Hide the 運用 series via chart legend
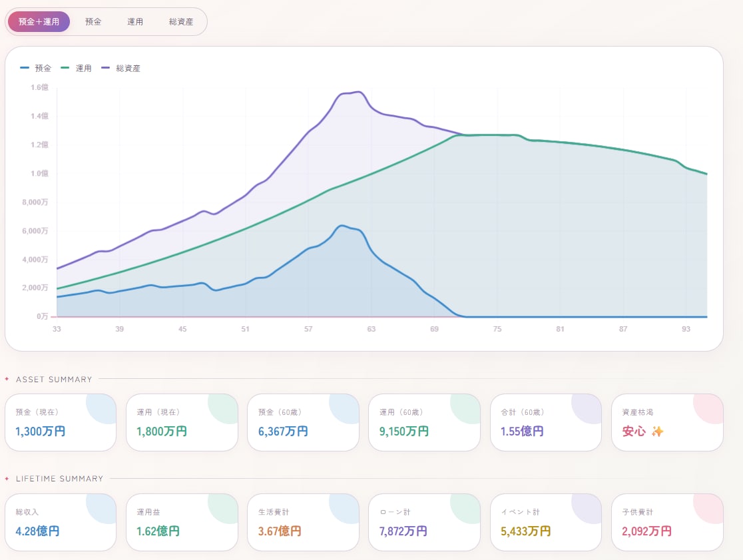The image size is (743, 560). tap(77, 68)
